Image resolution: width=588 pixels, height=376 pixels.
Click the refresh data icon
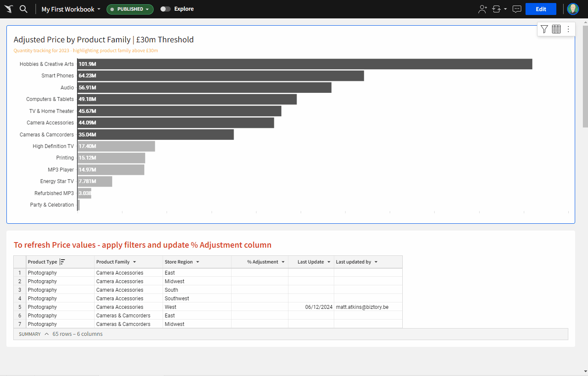coord(496,9)
